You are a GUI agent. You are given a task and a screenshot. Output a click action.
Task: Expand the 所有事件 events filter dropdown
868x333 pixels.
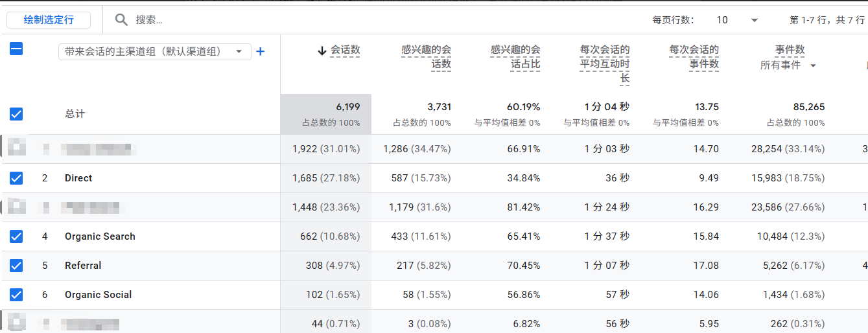click(788, 65)
